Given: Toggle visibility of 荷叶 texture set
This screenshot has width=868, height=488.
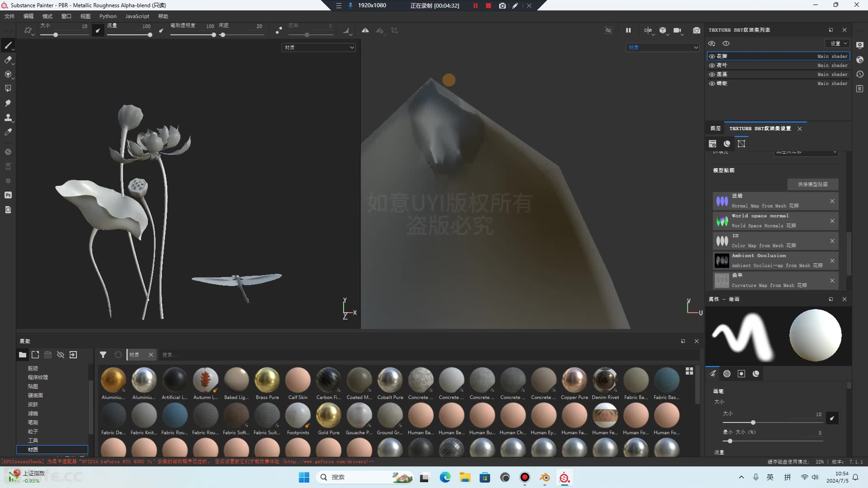Looking at the screenshot, I should click(x=712, y=65).
